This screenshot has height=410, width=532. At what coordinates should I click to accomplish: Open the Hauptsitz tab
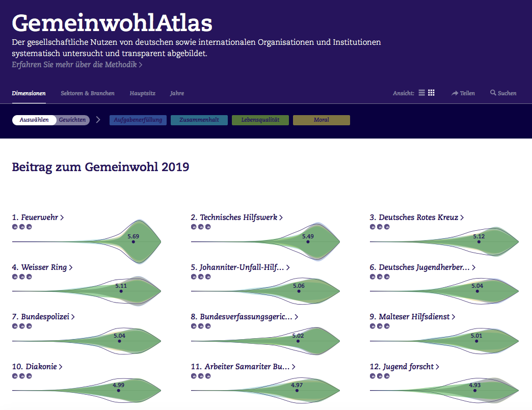pyautogui.click(x=143, y=93)
